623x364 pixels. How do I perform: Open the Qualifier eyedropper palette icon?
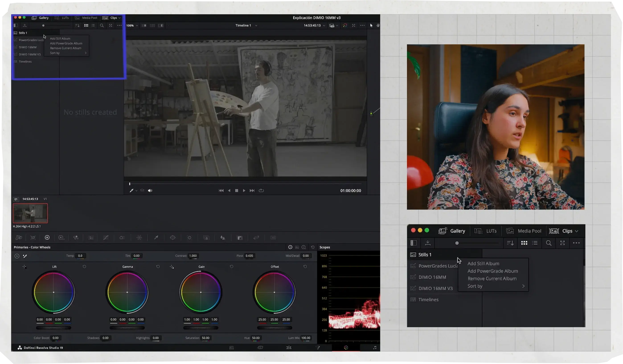[156, 238]
